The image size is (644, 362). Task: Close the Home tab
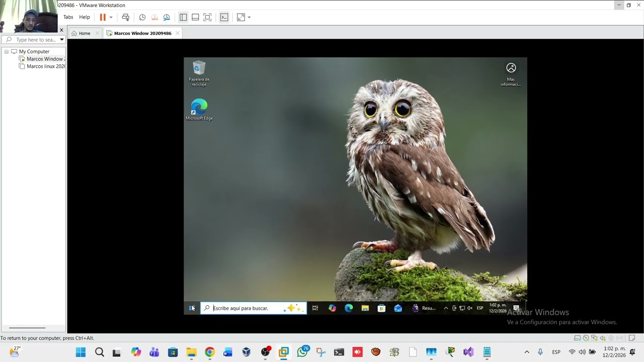pyautogui.click(x=97, y=33)
